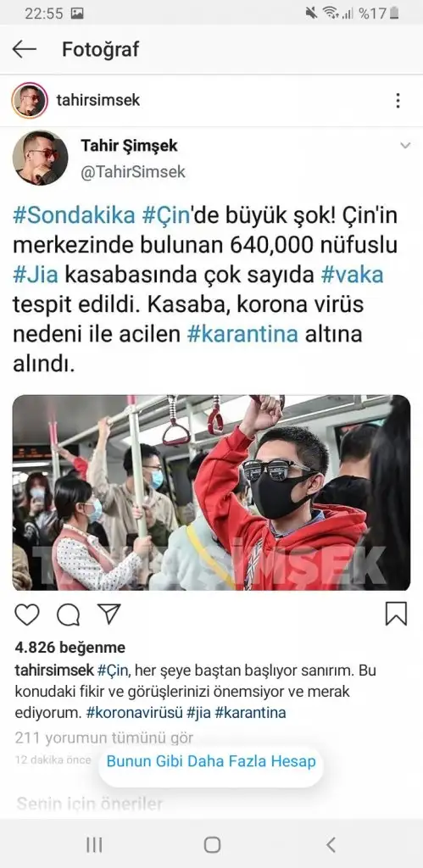Save the post with bookmark icon
This screenshot has height=868, width=423.
[397, 614]
